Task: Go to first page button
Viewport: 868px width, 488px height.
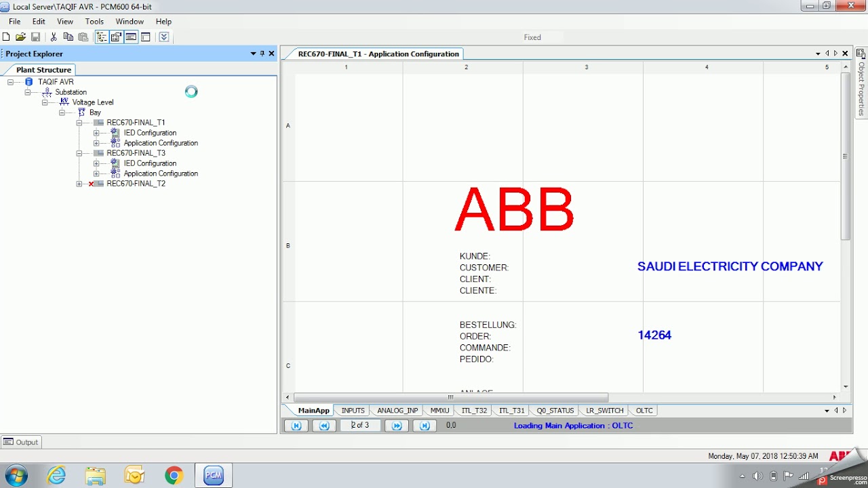Action: click(296, 426)
